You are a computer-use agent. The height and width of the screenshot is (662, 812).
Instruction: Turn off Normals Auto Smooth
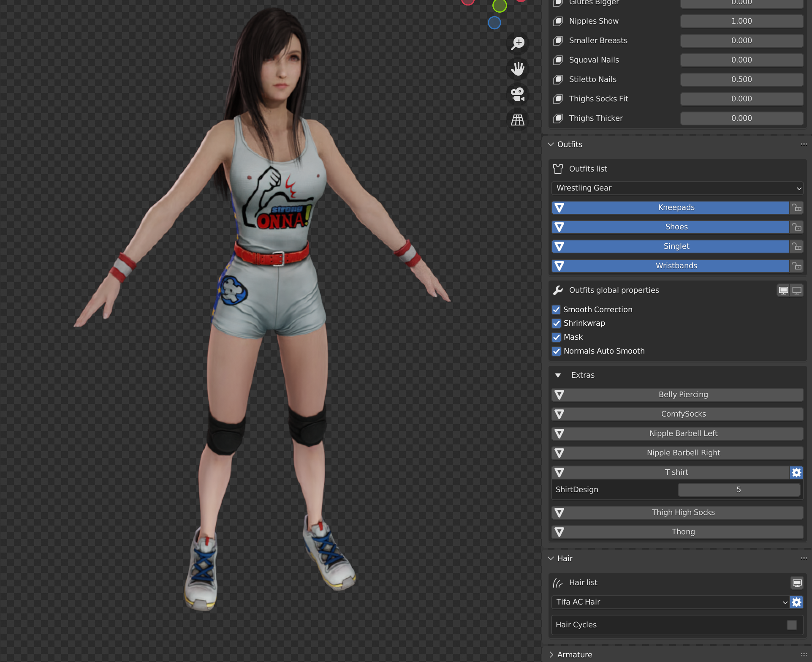point(557,351)
